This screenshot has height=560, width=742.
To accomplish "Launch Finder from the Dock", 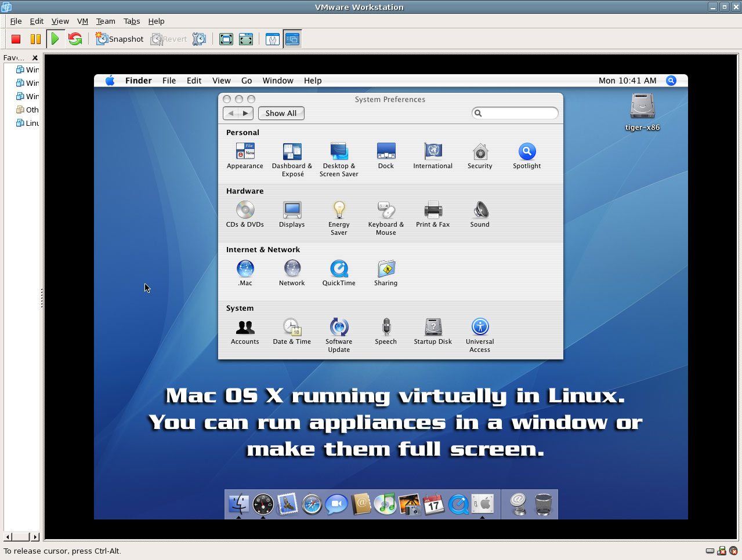I will tap(238, 504).
